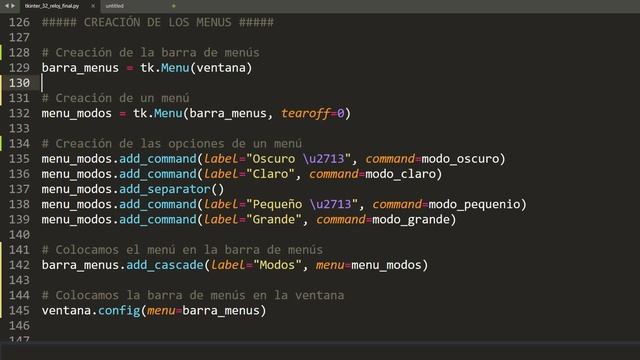Click the "command" parameter on line 139

click(340, 220)
